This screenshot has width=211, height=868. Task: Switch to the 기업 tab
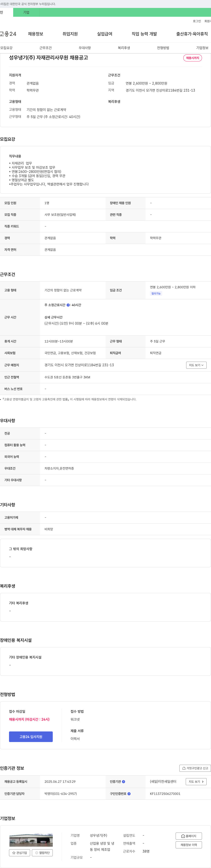pyautogui.click(x=26, y=13)
